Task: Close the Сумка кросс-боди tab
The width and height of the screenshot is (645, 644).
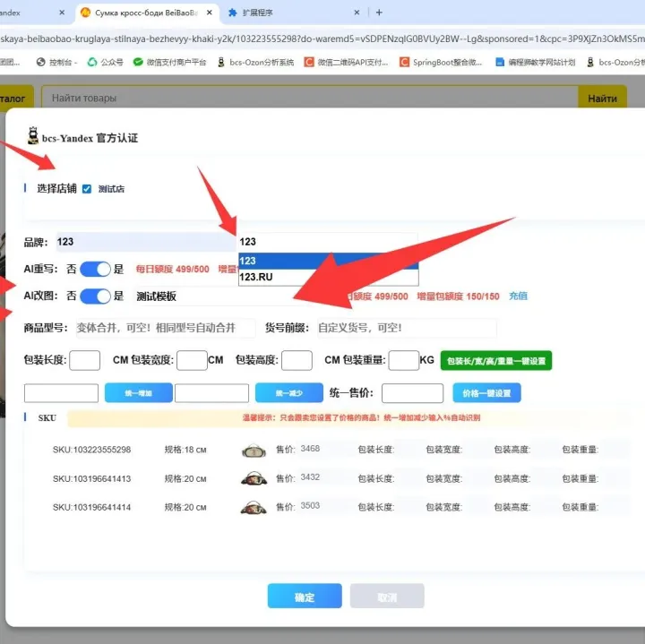Action: 210,13
